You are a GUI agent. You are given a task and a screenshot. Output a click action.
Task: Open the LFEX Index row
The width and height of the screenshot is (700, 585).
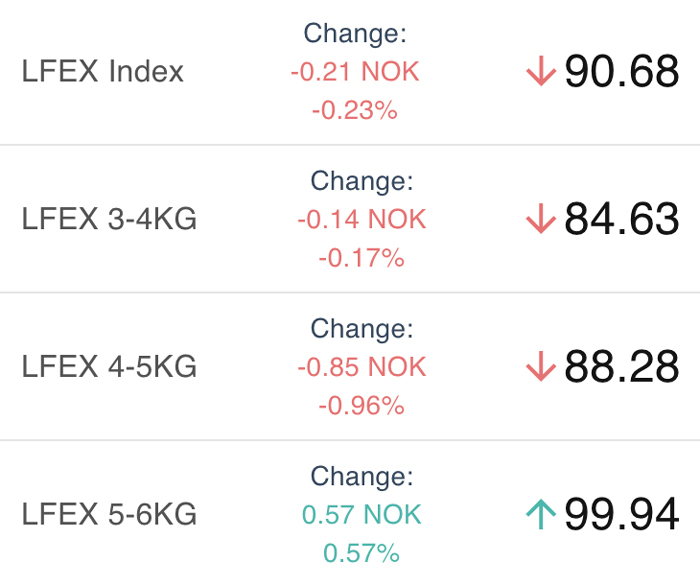350,71
